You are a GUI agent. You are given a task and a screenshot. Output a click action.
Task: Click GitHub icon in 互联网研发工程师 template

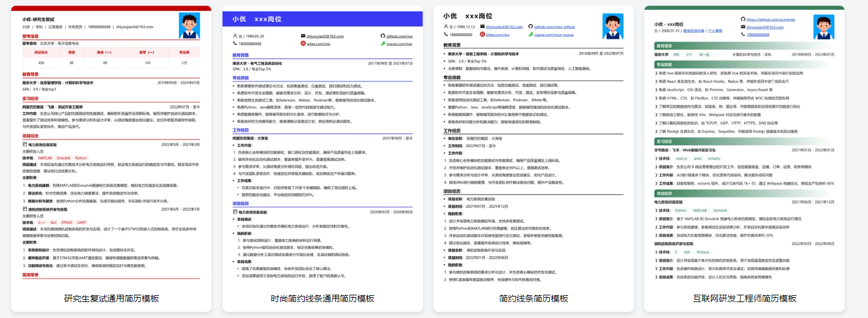(744, 20)
